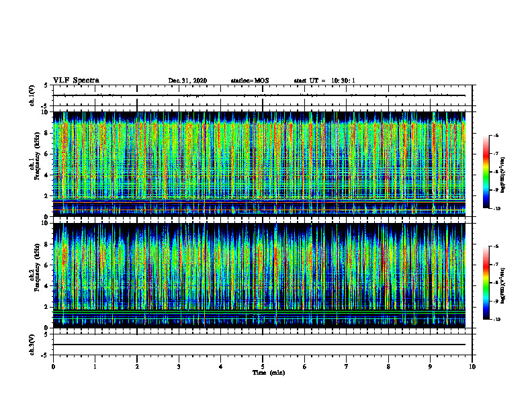Click the "station=MOS" header label
This screenshot has height=411, width=532.
(250, 81)
